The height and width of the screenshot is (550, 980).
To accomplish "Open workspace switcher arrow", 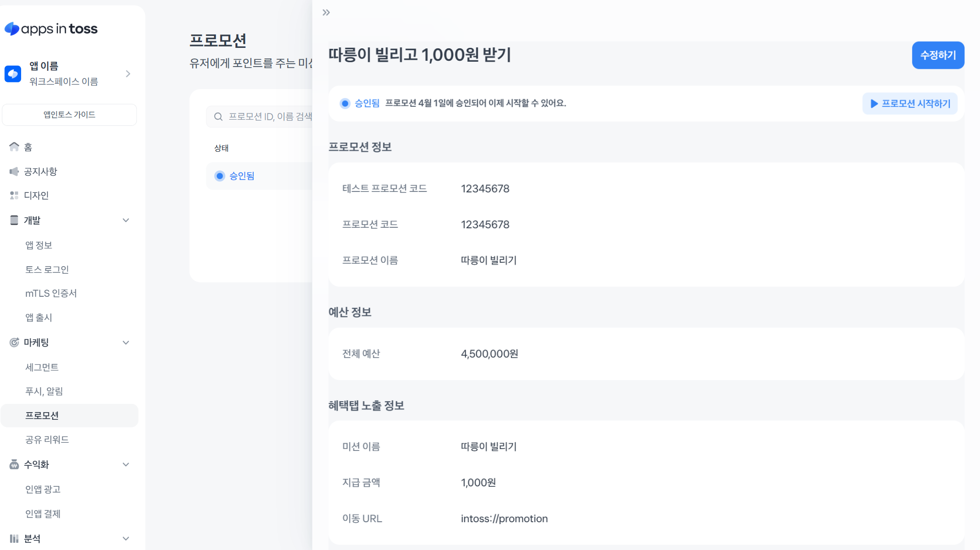I will point(128,74).
